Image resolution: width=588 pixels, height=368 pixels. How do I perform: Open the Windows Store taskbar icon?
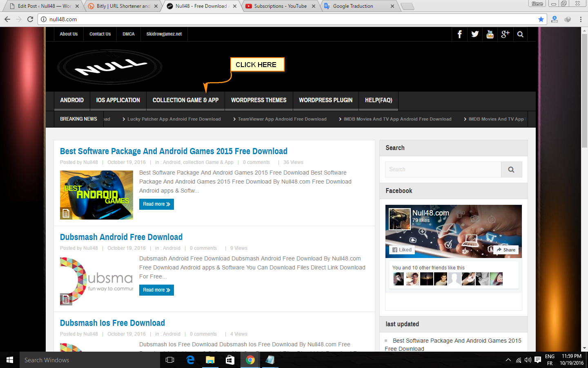point(230,360)
